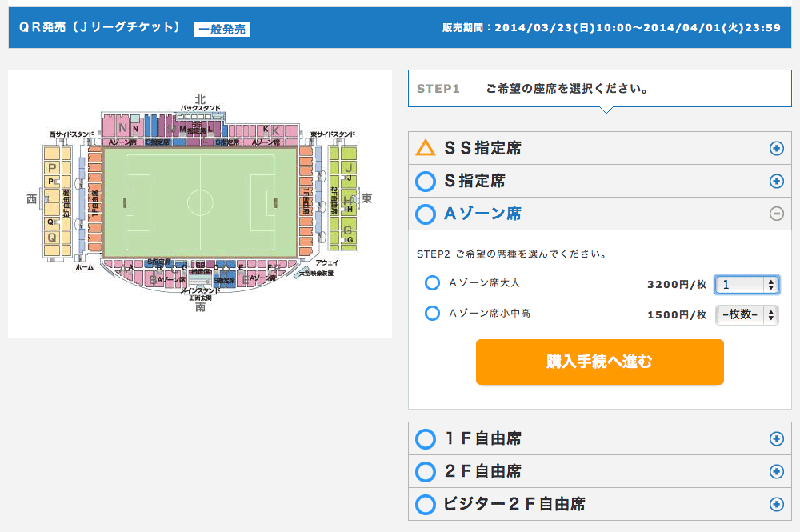800x532 pixels.
Task: Click the 購入手続へ進む button
Action: point(600,362)
